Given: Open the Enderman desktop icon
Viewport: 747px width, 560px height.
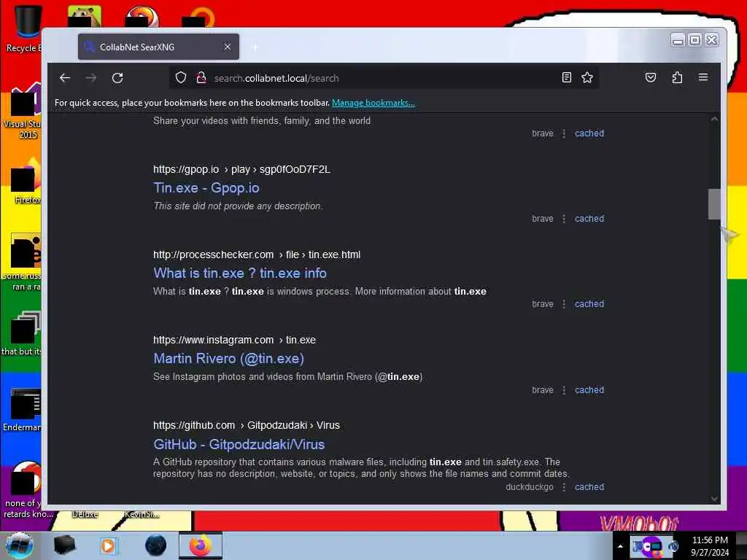Looking at the screenshot, I should click(23, 410).
